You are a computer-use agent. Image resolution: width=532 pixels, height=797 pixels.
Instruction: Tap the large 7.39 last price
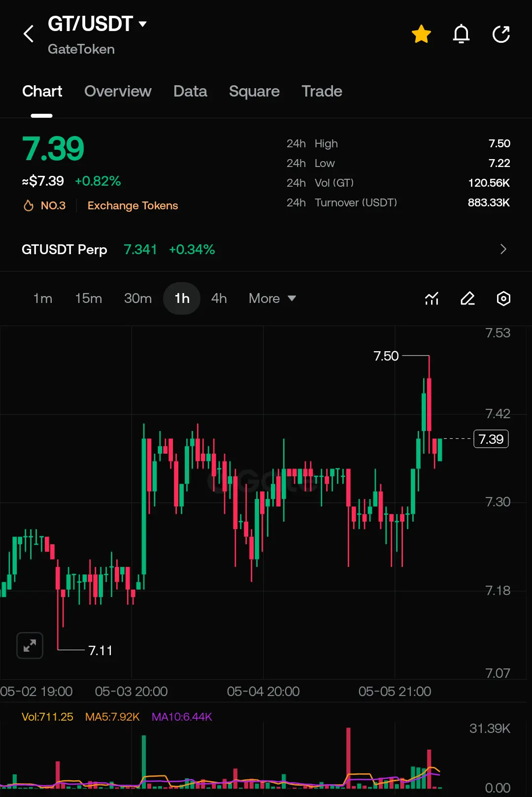tap(53, 148)
